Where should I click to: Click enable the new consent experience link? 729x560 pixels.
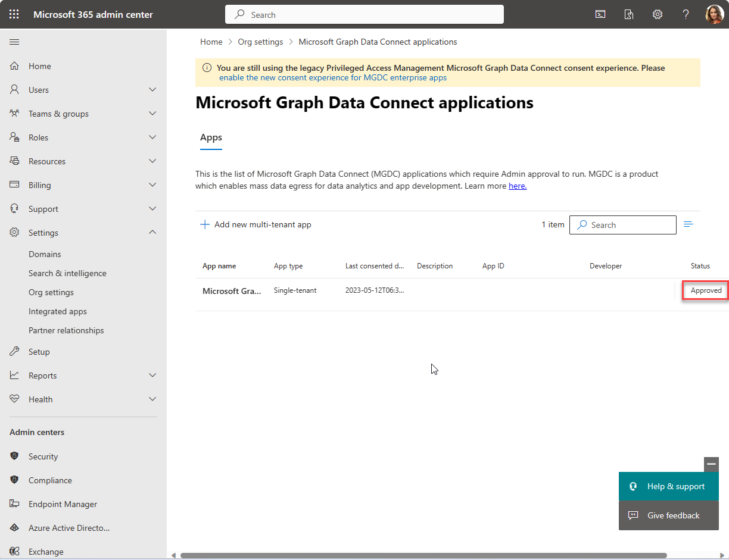pyautogui.click(x=333, y=77)
